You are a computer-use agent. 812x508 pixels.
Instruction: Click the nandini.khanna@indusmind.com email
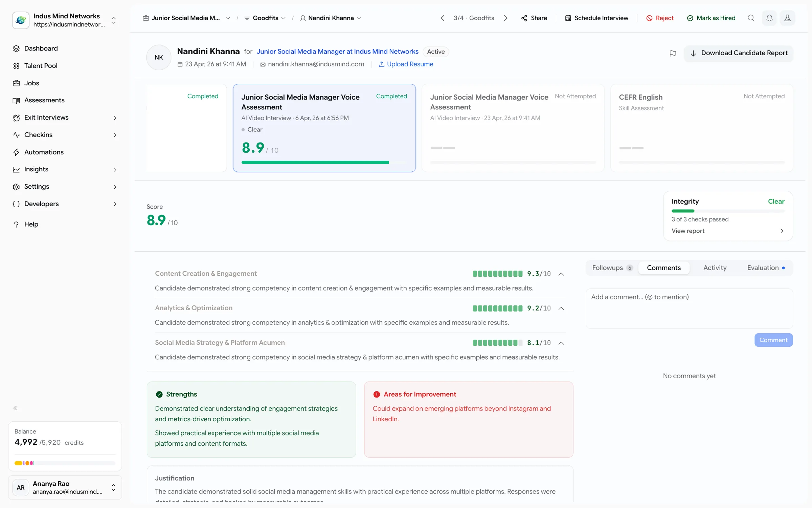316,64
